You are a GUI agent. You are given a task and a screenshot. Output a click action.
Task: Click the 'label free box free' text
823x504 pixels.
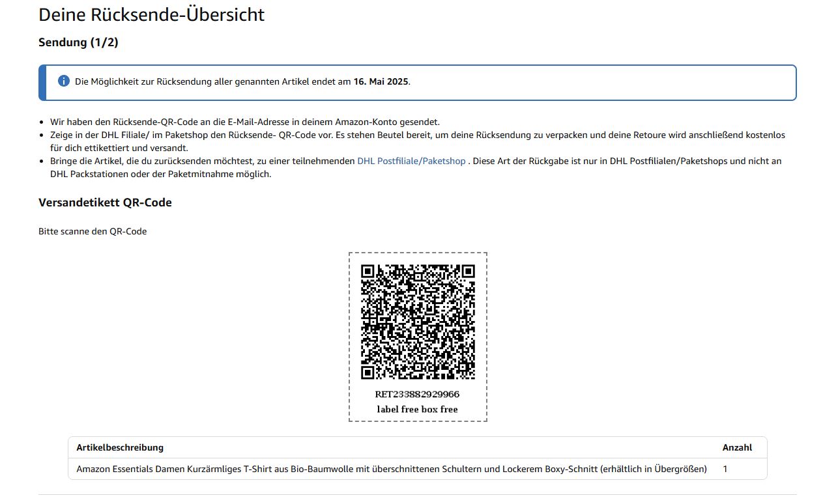pos(417,410)
